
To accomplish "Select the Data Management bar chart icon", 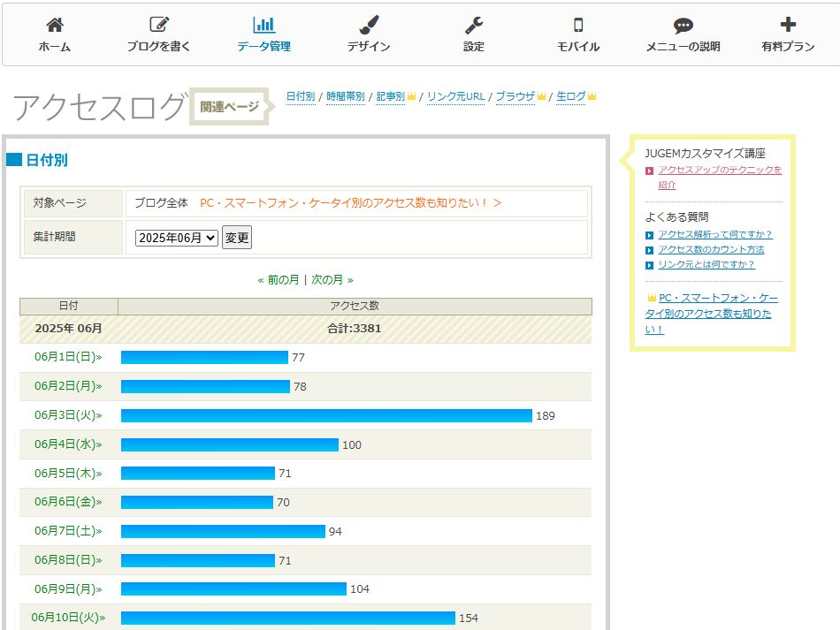I will pyautogui.click(x=263, y=26).
